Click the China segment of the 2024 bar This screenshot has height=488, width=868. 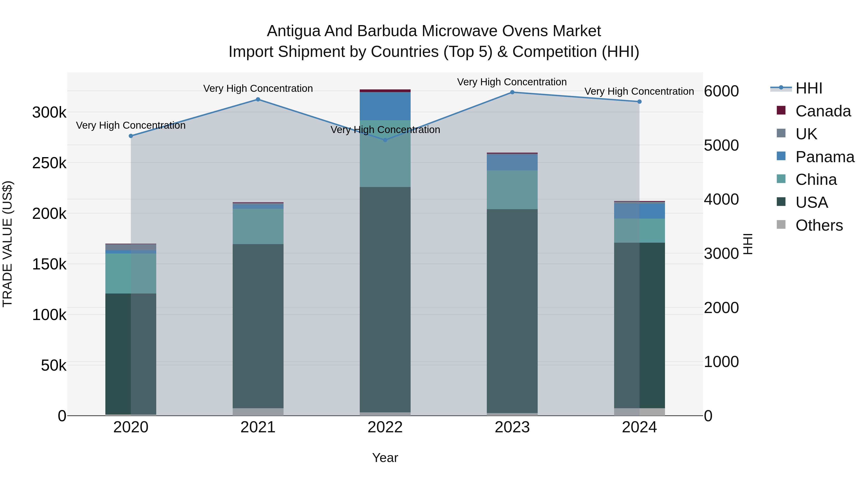tap(639, 231)
